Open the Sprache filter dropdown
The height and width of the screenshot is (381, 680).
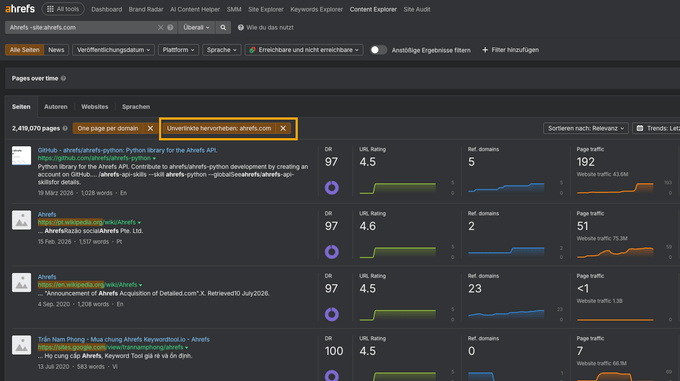222,50
